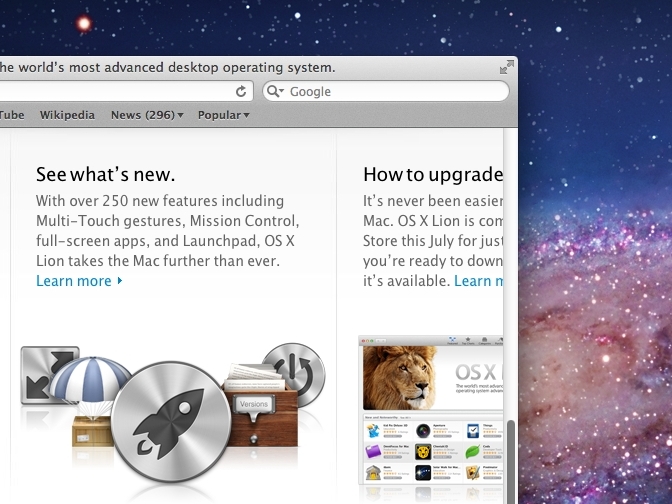Screen dimensions: 672x504
Task: Open the Wikipedia bookmark
Action: point(67,115)
